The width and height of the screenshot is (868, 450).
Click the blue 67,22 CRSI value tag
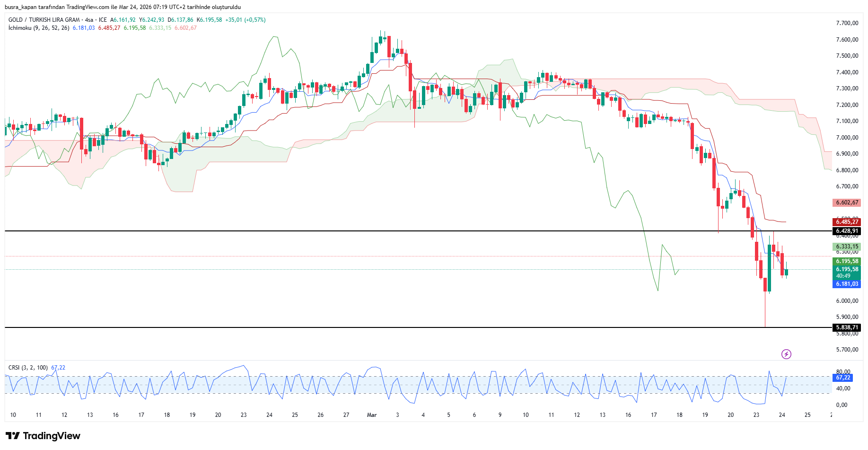[x=843, y=378]
